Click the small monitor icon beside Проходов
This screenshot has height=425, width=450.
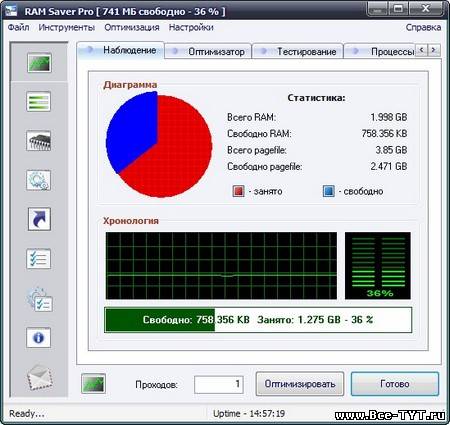point(93,384)
